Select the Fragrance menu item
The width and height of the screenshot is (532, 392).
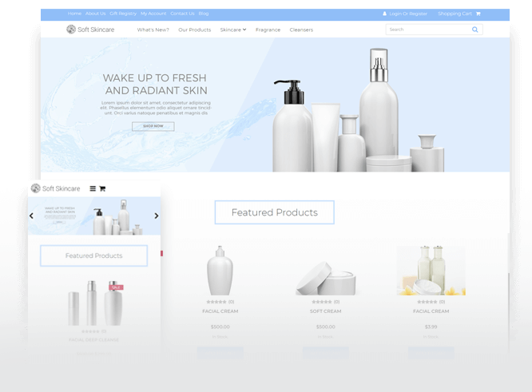(x=268, y=30)
